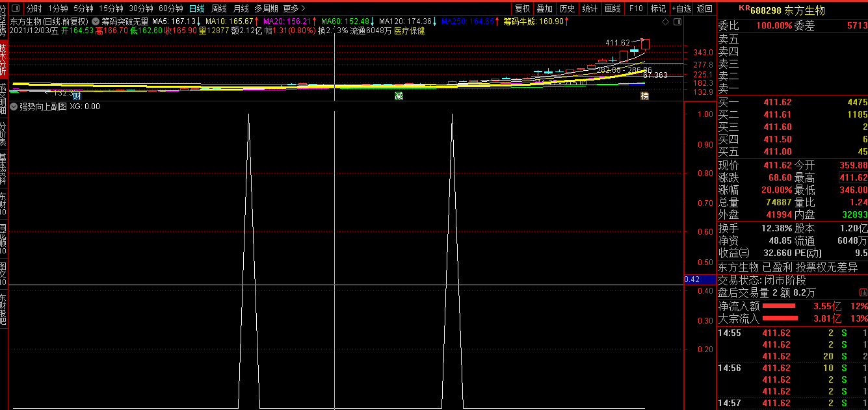Click the 换手 12.38% value
Image resolution: width=868 pixels, height=410 pixels.
pyautogui.click(x=777, y=228)
